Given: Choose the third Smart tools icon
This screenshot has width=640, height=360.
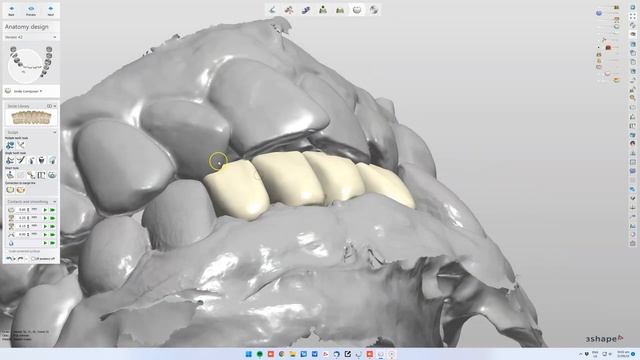Looking at the screenshot, I should (x=31, y=175).
